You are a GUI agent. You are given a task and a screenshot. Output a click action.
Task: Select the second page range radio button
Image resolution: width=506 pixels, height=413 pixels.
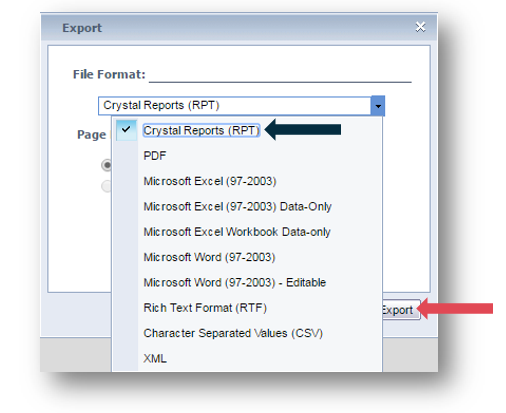pyautogui.click(x=107, y=186)
